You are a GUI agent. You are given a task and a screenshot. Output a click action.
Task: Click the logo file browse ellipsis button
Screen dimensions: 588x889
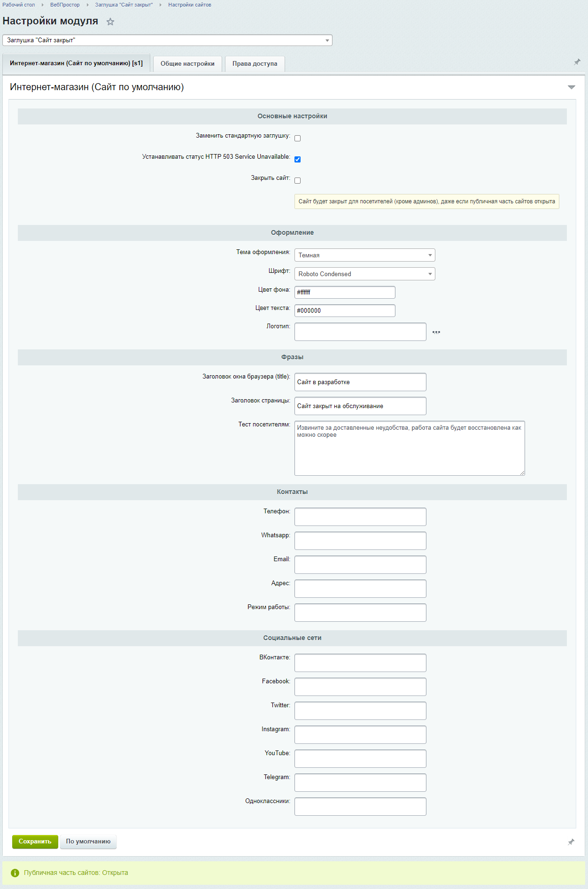click(x=436, y=332)
